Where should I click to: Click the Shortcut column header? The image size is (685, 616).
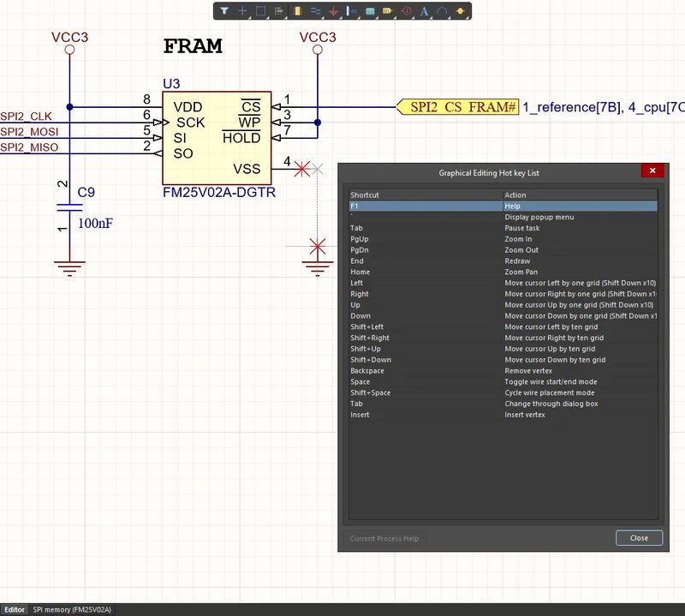point(426,195)
